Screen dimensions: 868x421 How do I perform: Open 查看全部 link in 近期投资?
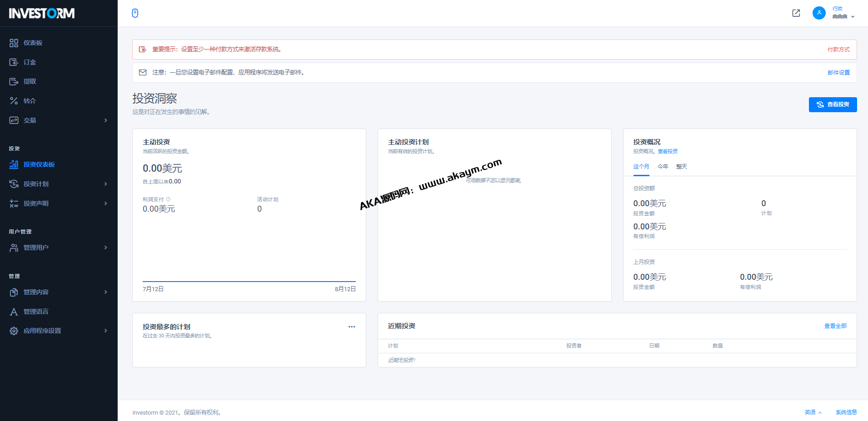click(835, 326)
